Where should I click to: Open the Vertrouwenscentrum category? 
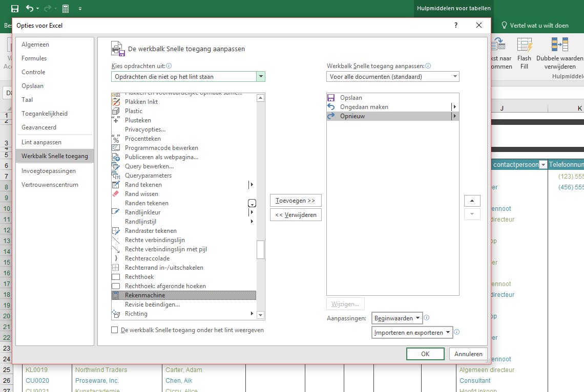coord(50,185)
